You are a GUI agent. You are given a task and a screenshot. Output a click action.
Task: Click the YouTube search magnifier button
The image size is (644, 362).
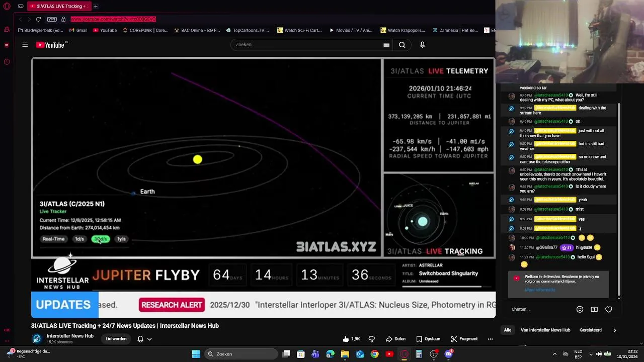pos(402,45)
